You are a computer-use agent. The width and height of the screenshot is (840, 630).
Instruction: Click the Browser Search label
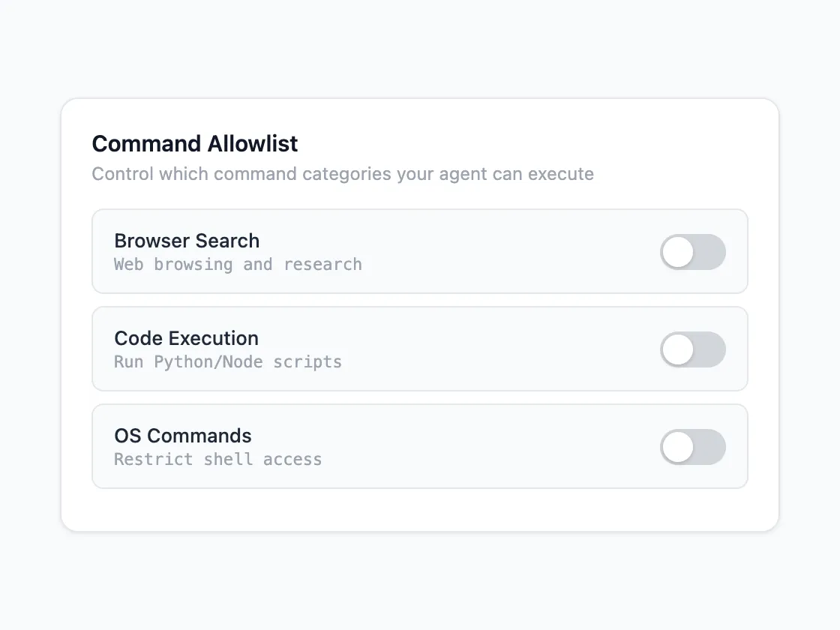pyautogui.click(x=186, y=241)
